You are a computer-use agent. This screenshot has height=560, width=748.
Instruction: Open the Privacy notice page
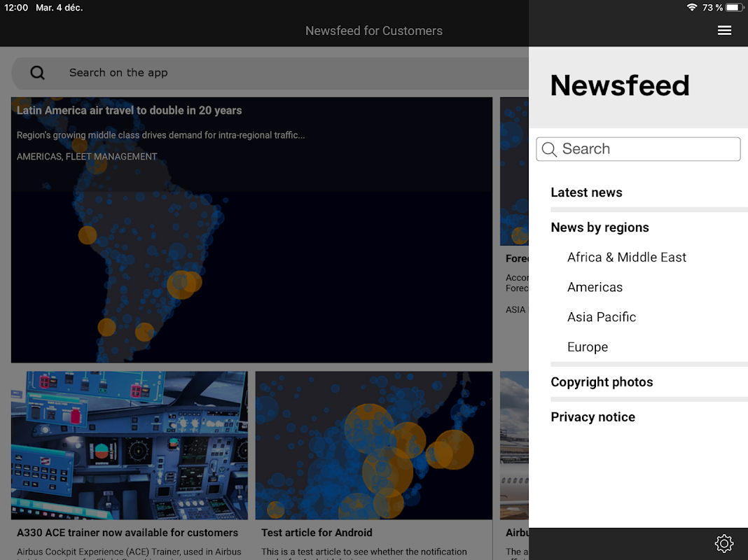[593, 417]
